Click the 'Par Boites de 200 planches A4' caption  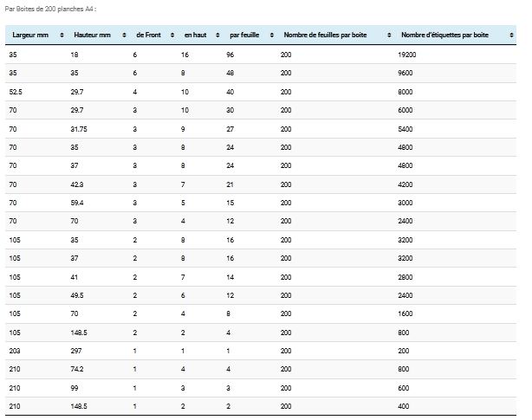(50, 8)
